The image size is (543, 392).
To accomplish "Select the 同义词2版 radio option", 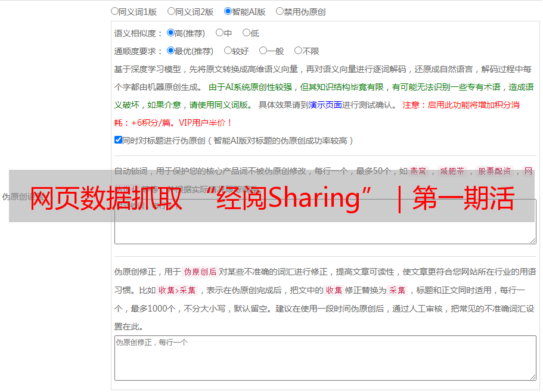I will click(171, 11).
